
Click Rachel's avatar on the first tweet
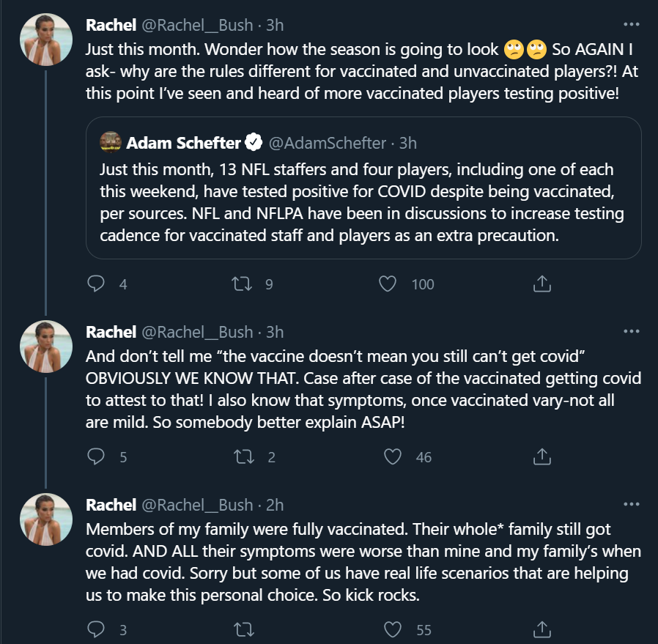pyautogui.click(x=44, y=40)
